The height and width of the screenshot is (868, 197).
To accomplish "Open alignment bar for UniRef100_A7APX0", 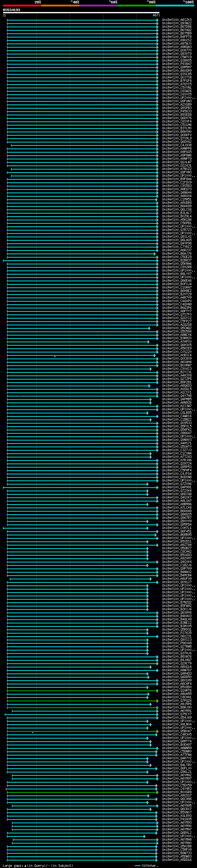I will coord(78,342).
